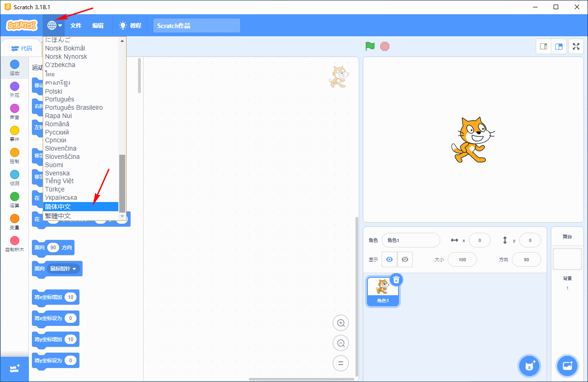Click the choose a sprite cat button
Viewport: 588px width, 382px height.
[530, 366]
